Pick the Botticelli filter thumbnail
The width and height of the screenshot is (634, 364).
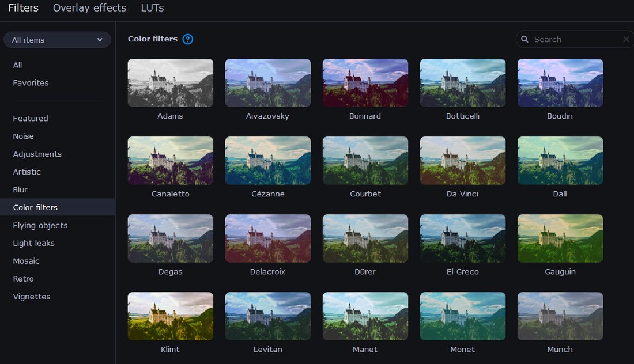463,83
